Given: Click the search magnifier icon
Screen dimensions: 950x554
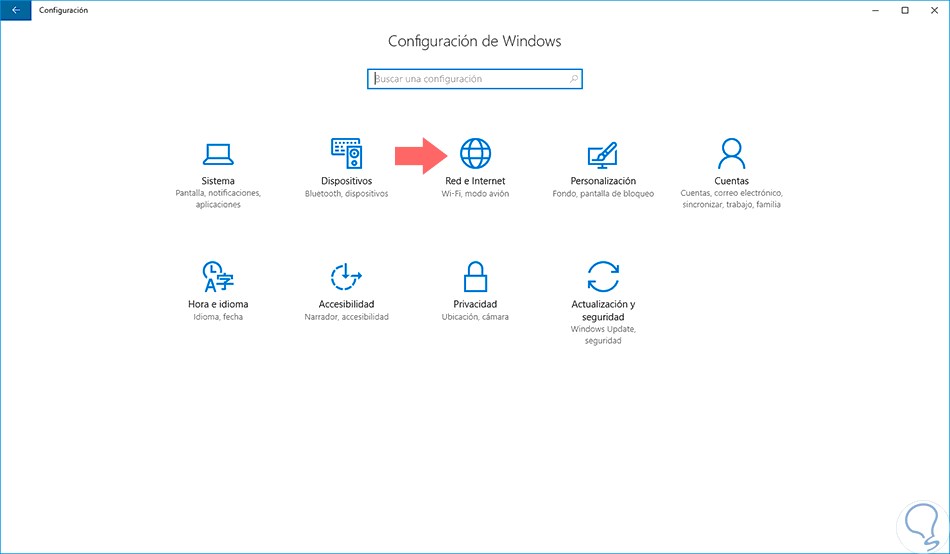Looking at the screenshot, I should click(573, 79).
